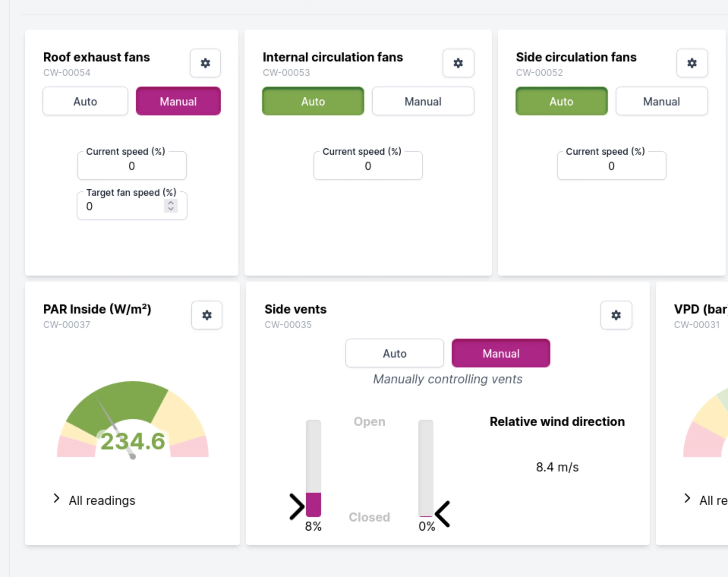Open Side vents settings gear
728x577 pixels.
[616, 315]
